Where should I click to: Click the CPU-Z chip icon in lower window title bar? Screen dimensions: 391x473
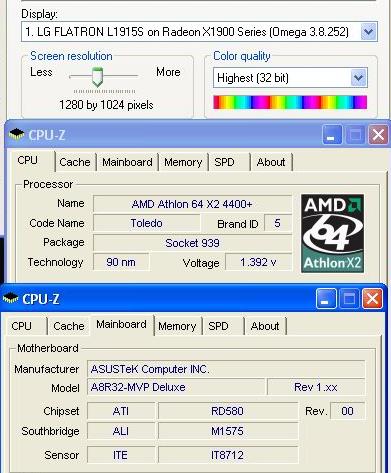[10, 298]
